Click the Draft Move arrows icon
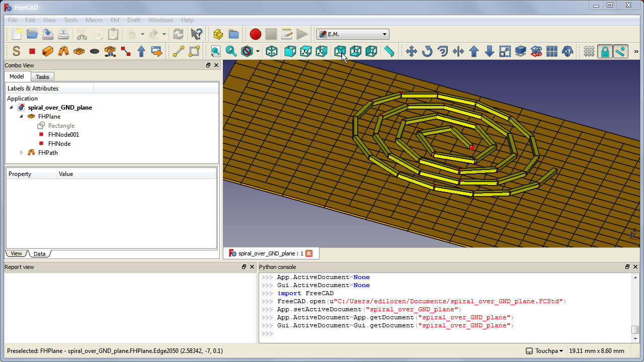The height and width of the screenshot is (362, 644). click(411, 51)
